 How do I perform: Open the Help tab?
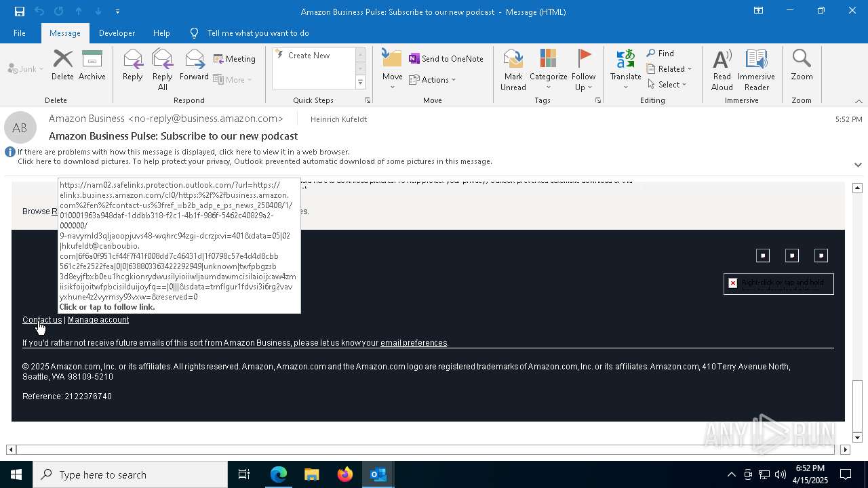tap(161, 33)
